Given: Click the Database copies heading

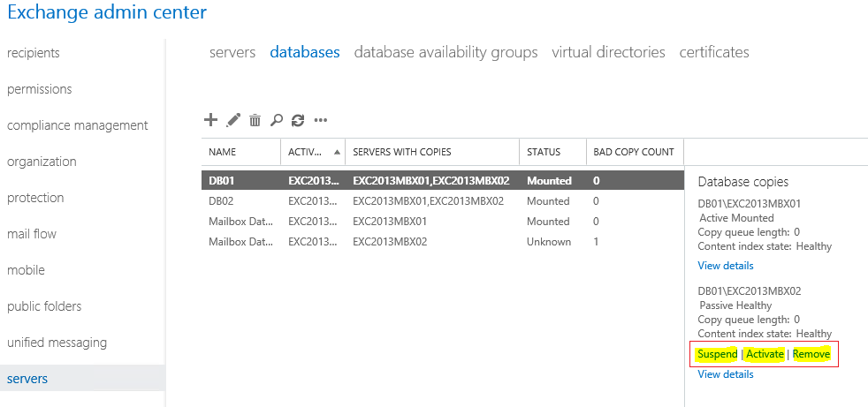Looking at the screenshot, I should [x=742, y=182].
